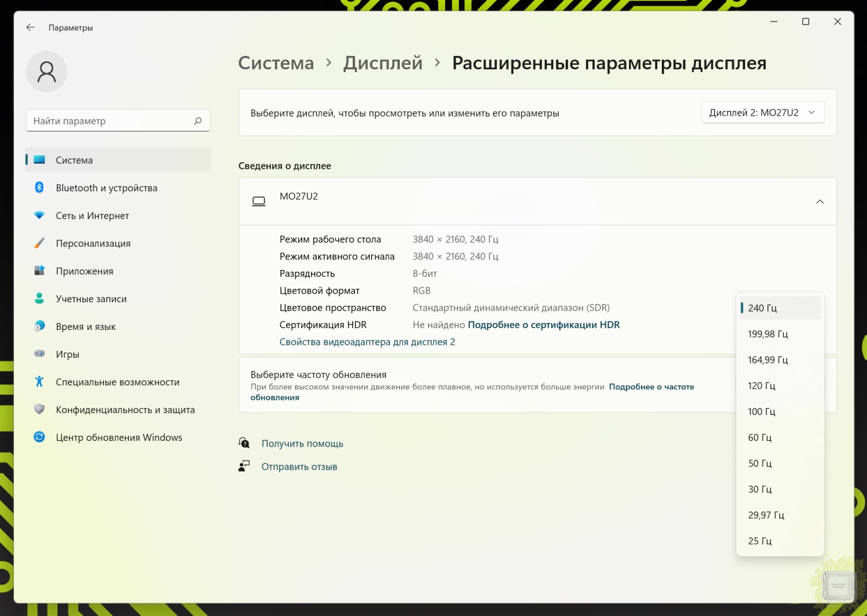This screenshot has height=616, width=867.
Task: Click the Personalization paintbrush icon
Action: point(39,243)
